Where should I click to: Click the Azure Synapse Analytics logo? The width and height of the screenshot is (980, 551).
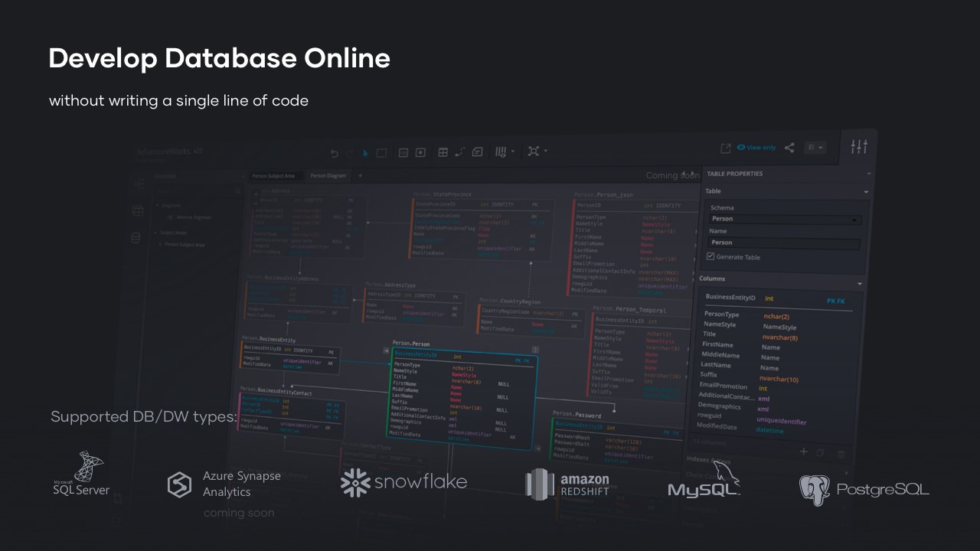coord(224,484)
